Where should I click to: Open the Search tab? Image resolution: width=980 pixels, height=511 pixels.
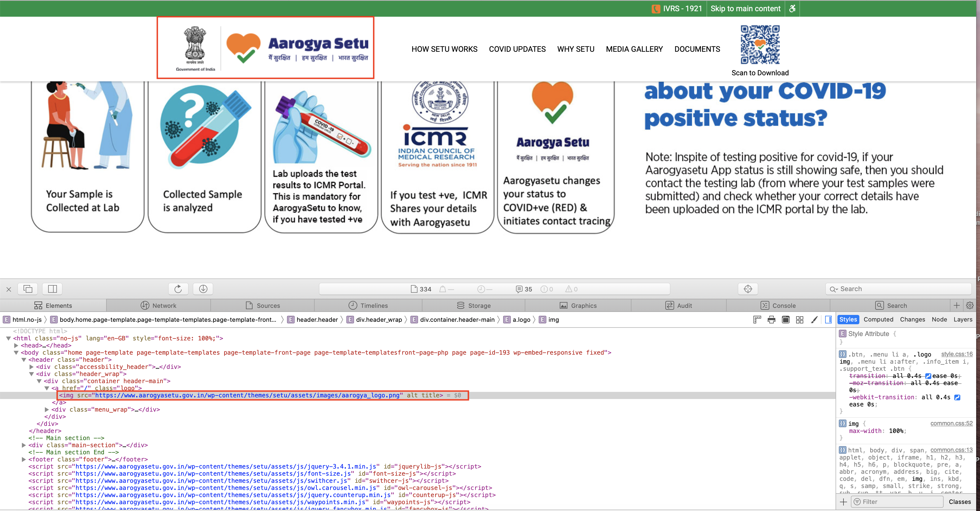coord(891,306)
